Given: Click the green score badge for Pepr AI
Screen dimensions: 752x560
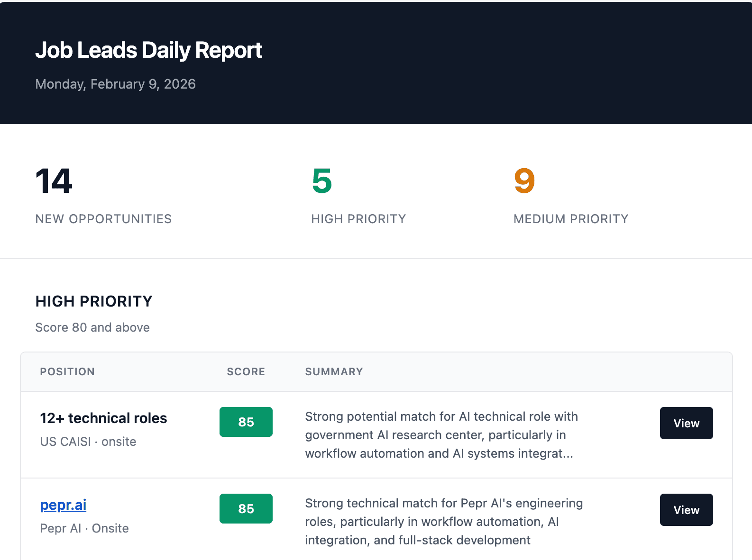Looking at the screenshot, I should [x=246, y=508].
